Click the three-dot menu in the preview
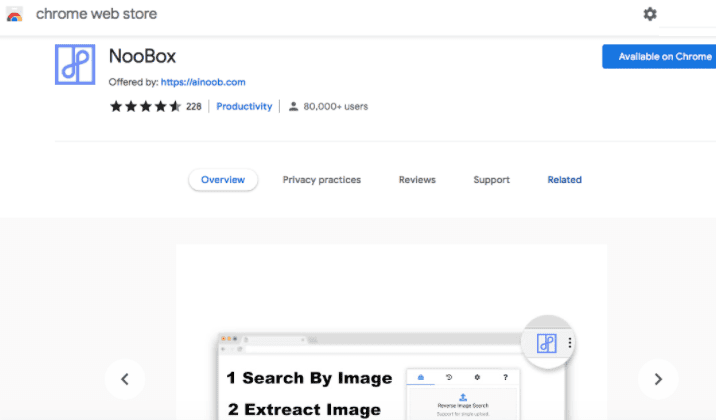716x420 pixels. coord(569,343)
